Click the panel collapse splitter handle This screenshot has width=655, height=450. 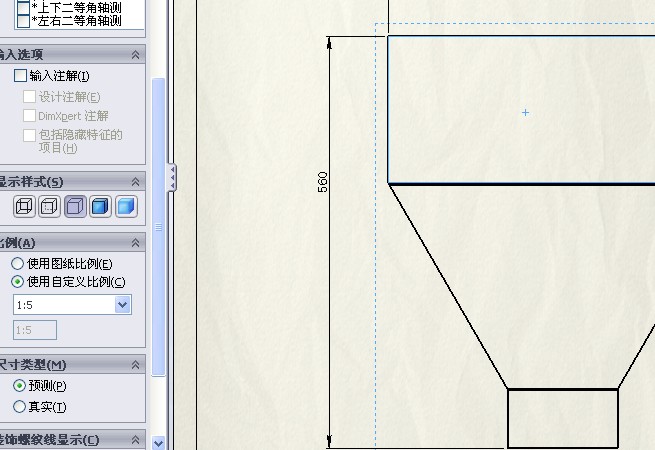[x=172, y=178]
